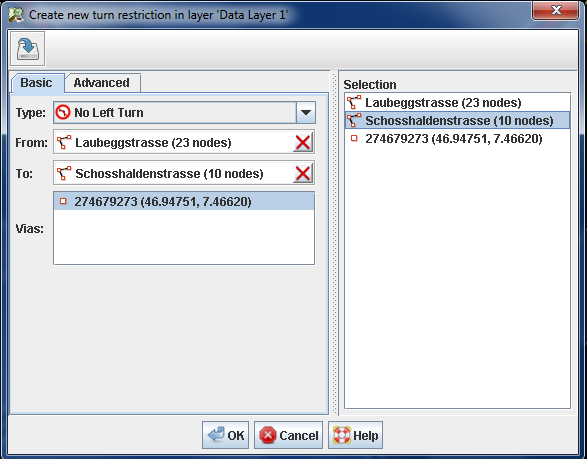Clear the To field with red X
This screenshot has height=459, width=587.
[303, 174]
